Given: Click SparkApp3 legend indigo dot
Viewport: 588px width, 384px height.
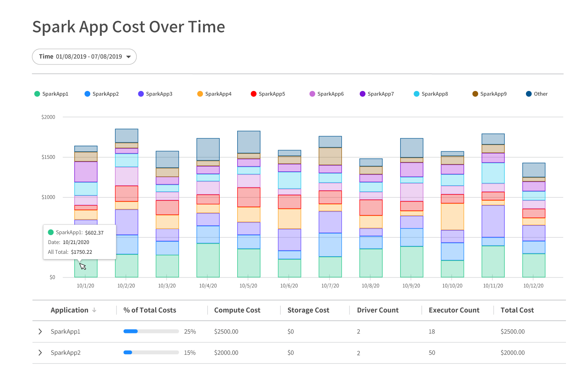Looking at the screenshot, I should coord(141,94).
